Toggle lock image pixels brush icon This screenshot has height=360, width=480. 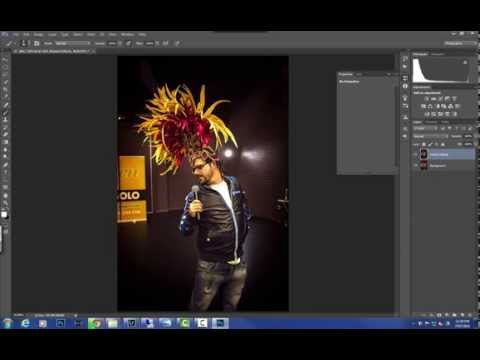430,144
